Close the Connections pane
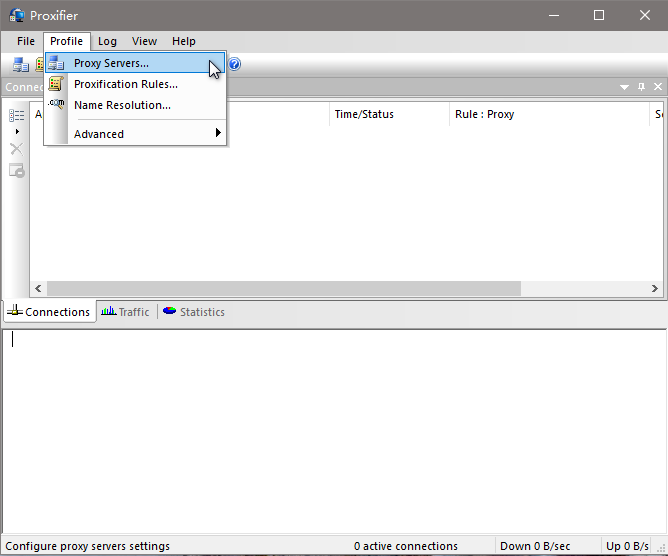 pos(658,86)
